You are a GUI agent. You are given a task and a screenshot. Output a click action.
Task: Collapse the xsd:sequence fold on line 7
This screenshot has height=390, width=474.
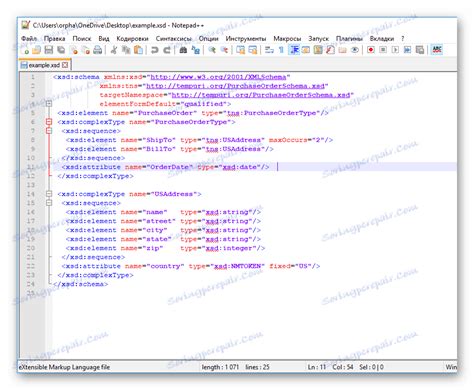[49, 131]
